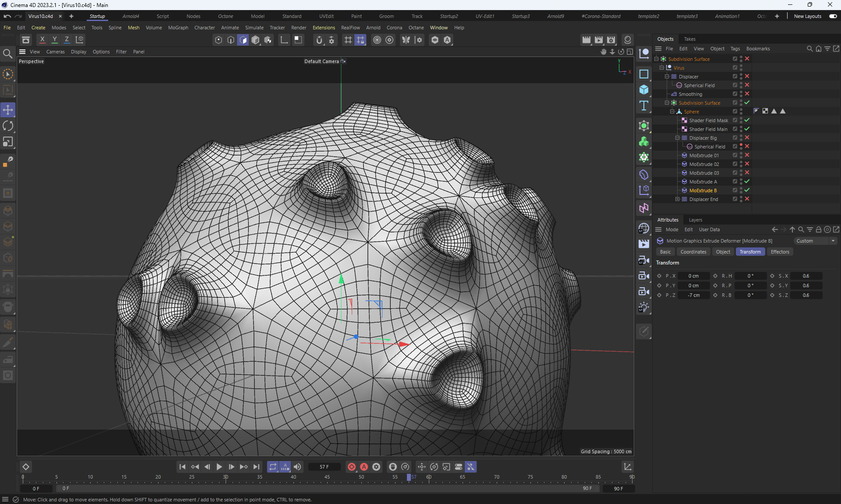Select the Move tool in left toolbar
Image resolution: width=841 pixels, height=504 pixels.
point(8,110)
